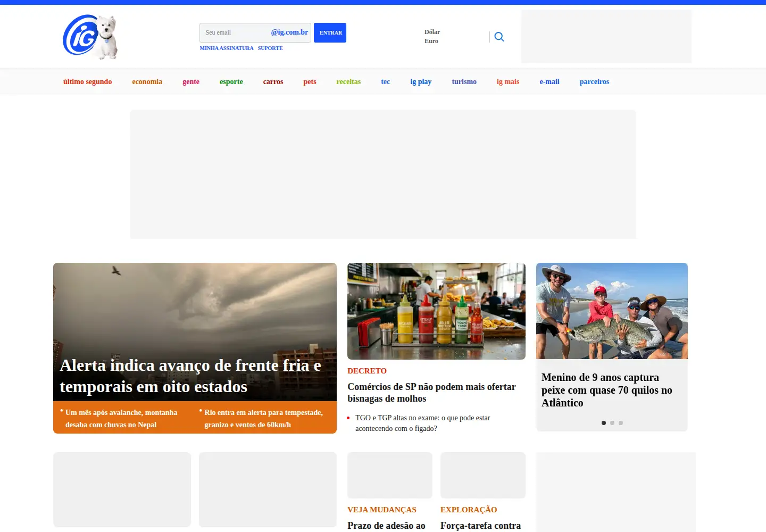Read 'Alerta indica avanço de frente fria' headline
Viewport: 766px width, 532px height.
[x=190, y=376]
